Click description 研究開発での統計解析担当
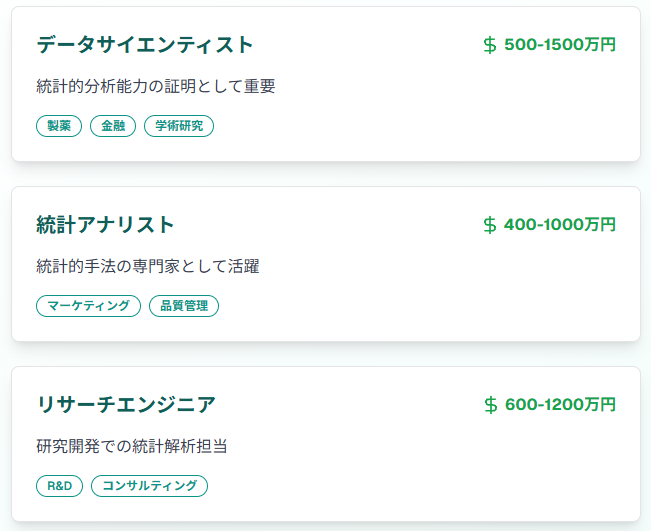The width and height of the screenshot is (651, 531). click(132, 447)
